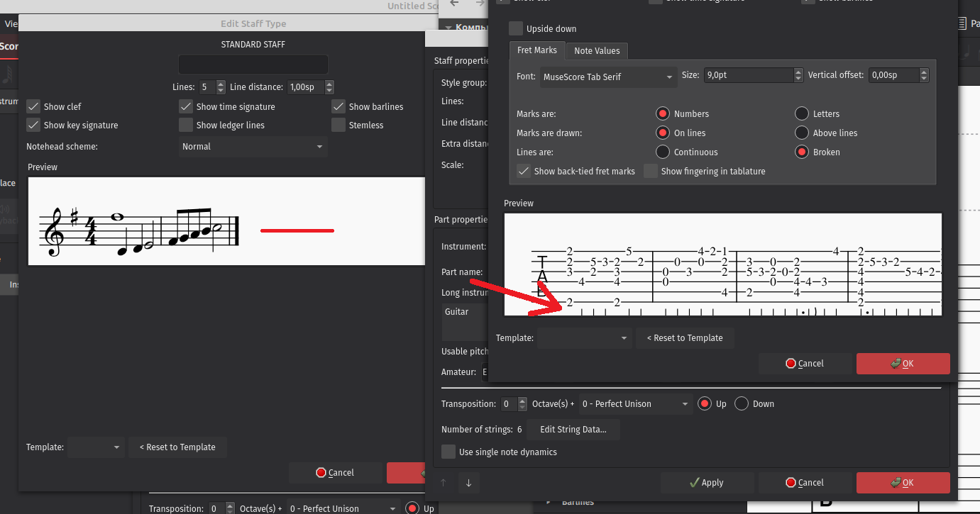Switch to the Fret Marks tab

(537, 50)
